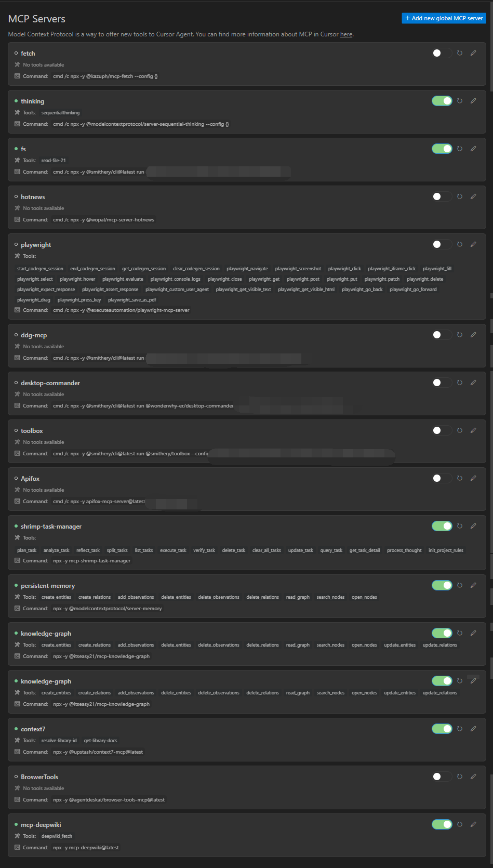Edit the BroswerTools server entry
This screenshot has height=868, width=493.
point(473,777)
